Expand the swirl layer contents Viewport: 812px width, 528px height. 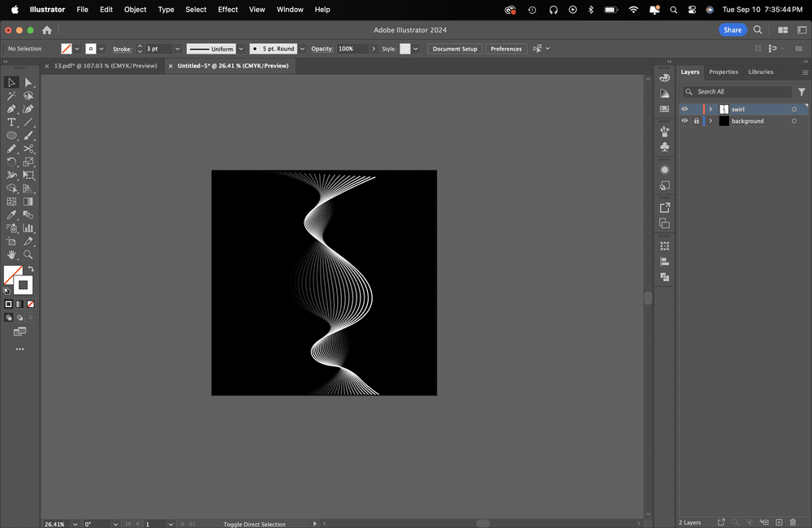coord(710,109)
